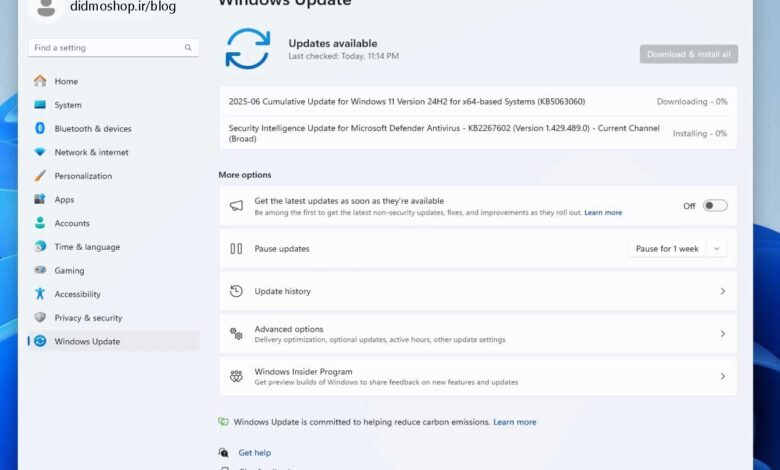Open System settings page
Viewport: 780px width, 470px height.
click(x=113, y=105)
